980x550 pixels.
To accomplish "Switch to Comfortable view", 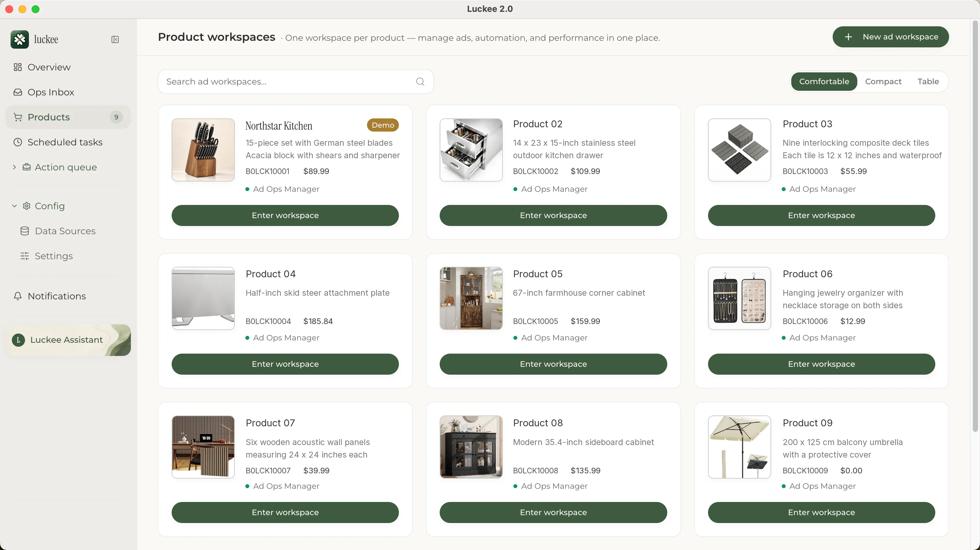I will (x=824, y=82).
